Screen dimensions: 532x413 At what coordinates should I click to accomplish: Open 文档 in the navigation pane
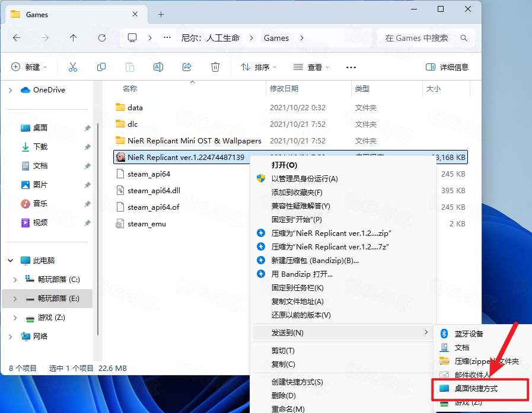point(40,166)
